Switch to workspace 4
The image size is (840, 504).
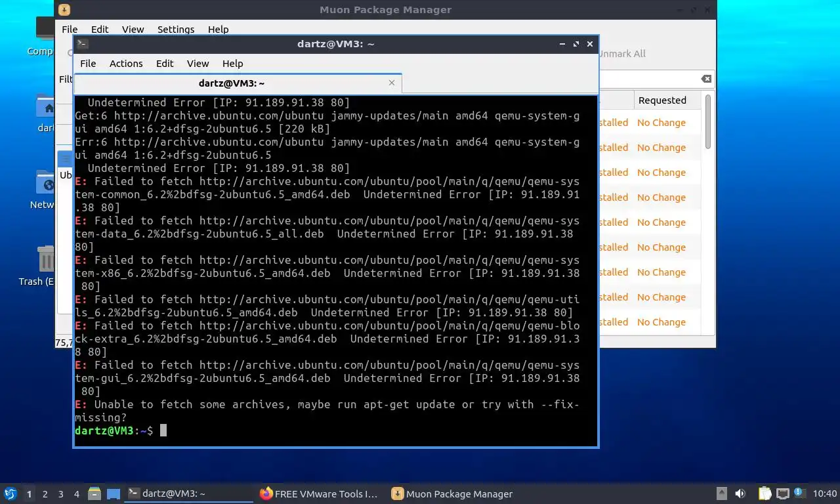point(77,493)
